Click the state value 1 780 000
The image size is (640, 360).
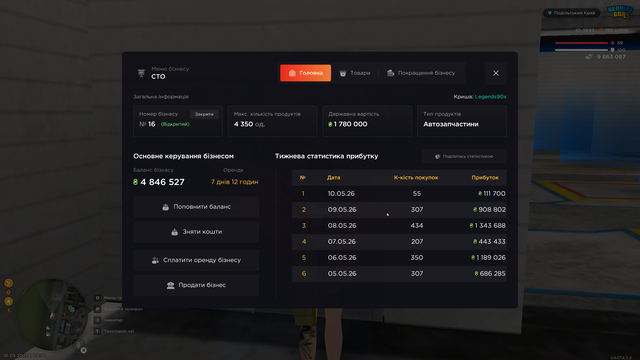tap(348, 124)
